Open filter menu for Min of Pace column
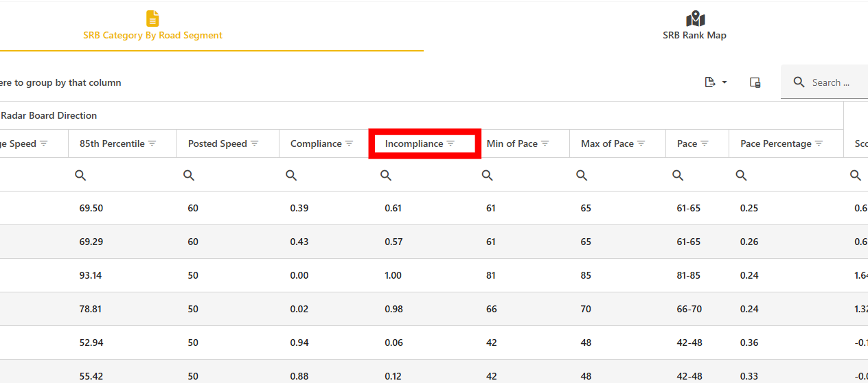 click(x=545, y=143)
